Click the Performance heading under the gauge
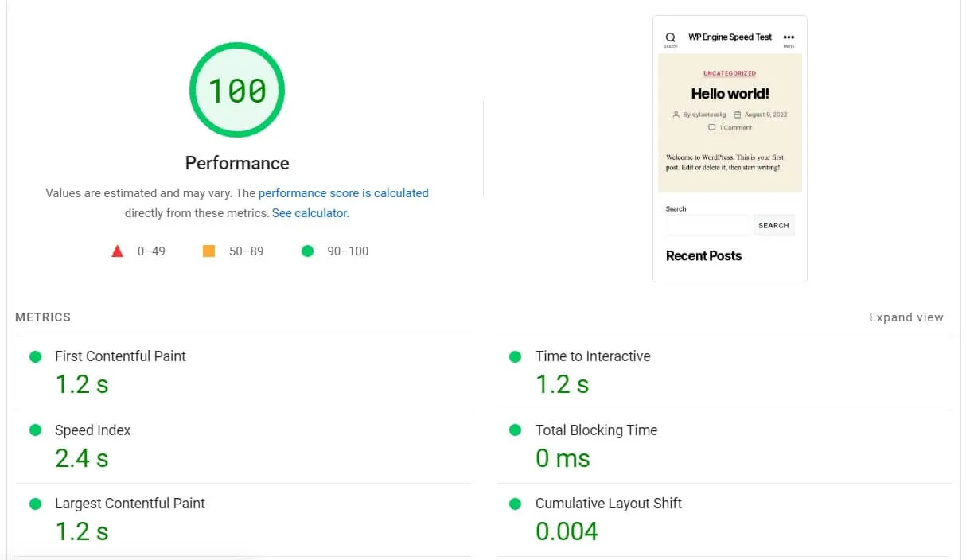 tap(237, 163)
